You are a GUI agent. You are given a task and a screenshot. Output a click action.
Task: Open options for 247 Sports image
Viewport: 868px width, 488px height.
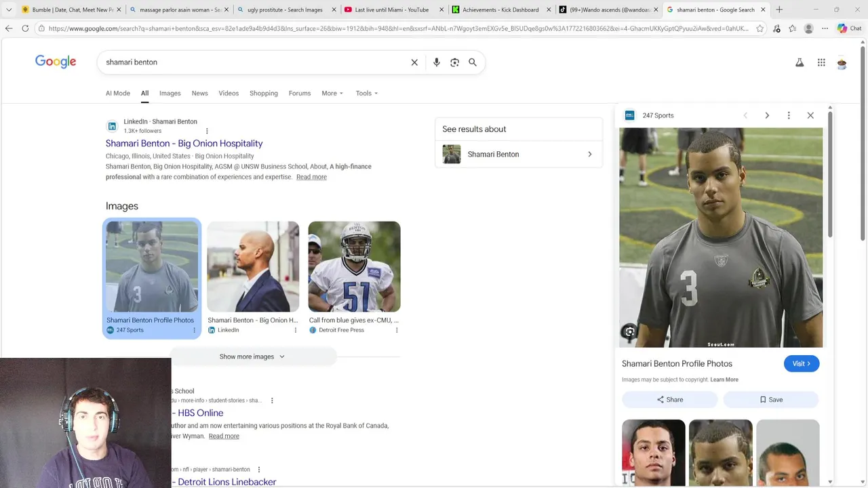pyautogui.click(x=194, y=330)
